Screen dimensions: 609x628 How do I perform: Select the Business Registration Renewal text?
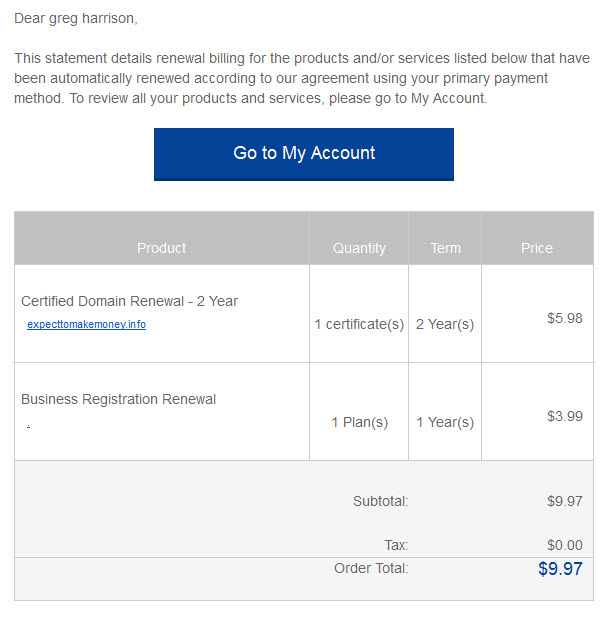[119, 399]
